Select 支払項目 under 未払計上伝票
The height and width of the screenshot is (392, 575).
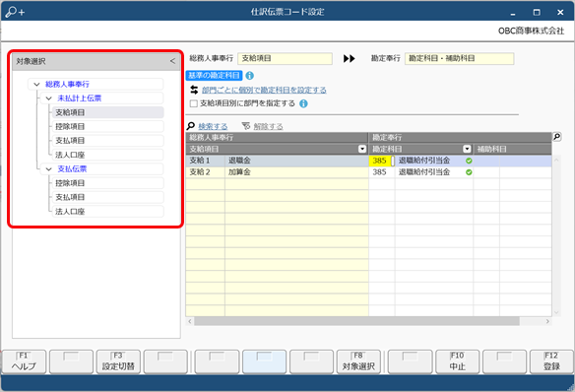coord(108,141)
